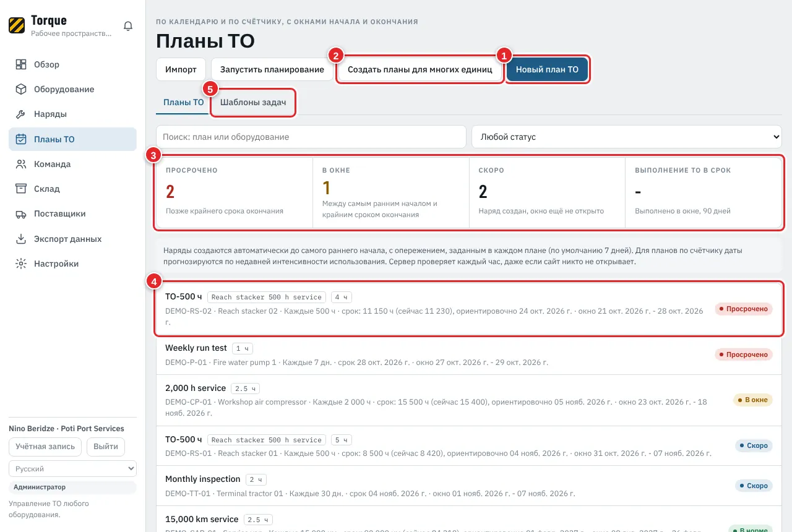Click the Настройки gear icon
The image size is (792, 532).
(x=21, y=264)
